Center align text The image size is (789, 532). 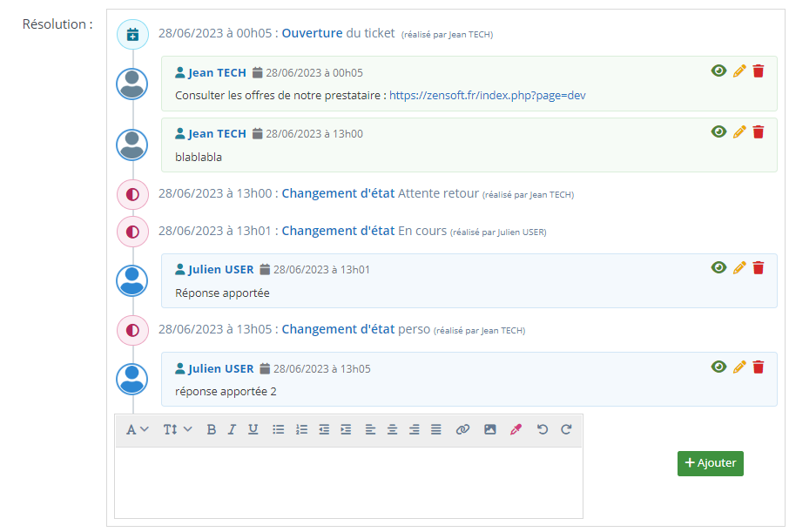(392, 429)
